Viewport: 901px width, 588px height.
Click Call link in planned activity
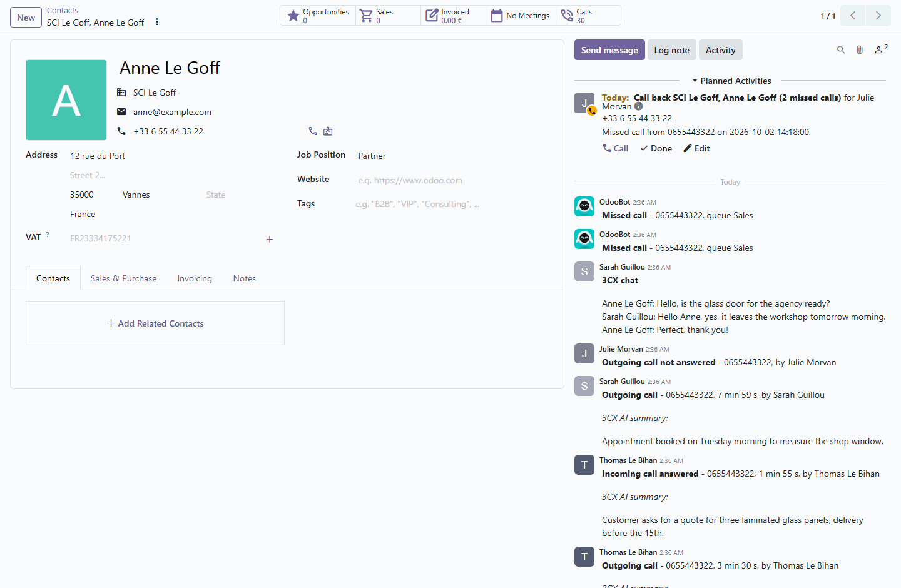tap(615, 148)
